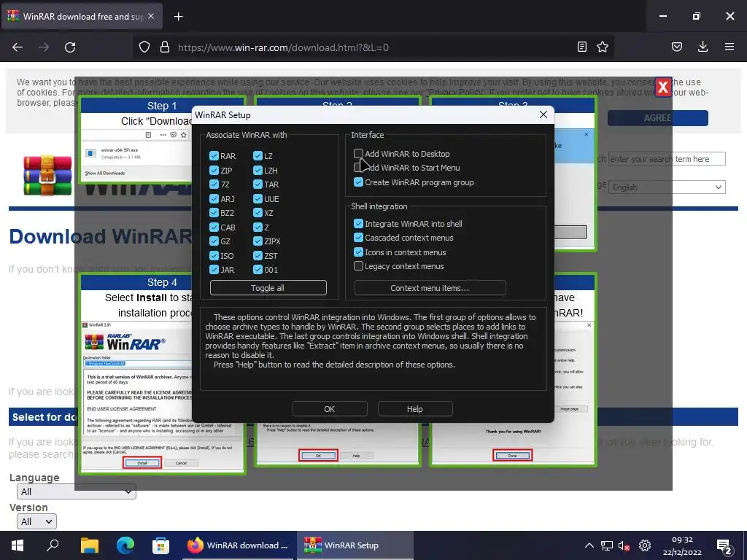
Task: Close the WinRAR download browser tab
Action: 151,16
